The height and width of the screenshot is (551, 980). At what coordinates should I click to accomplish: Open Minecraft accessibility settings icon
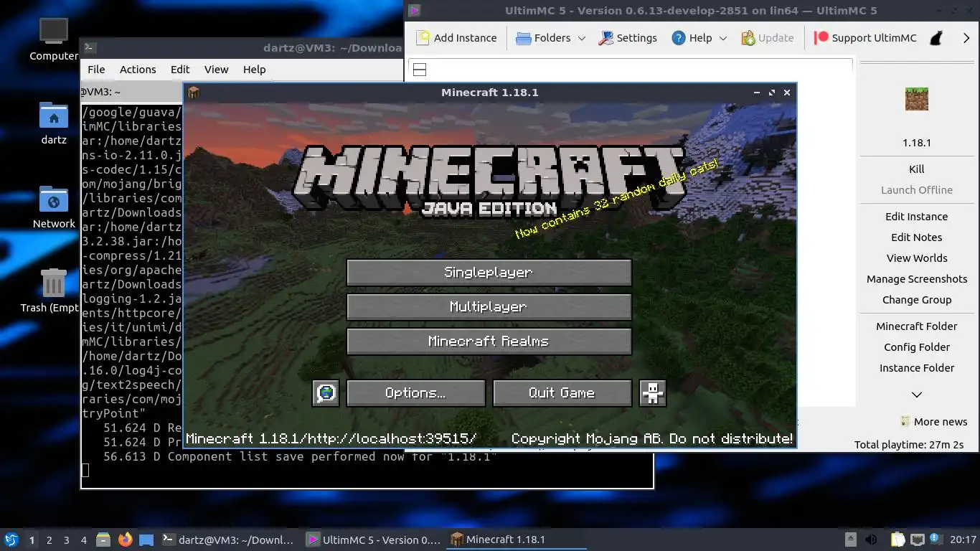tap(653, 393)
